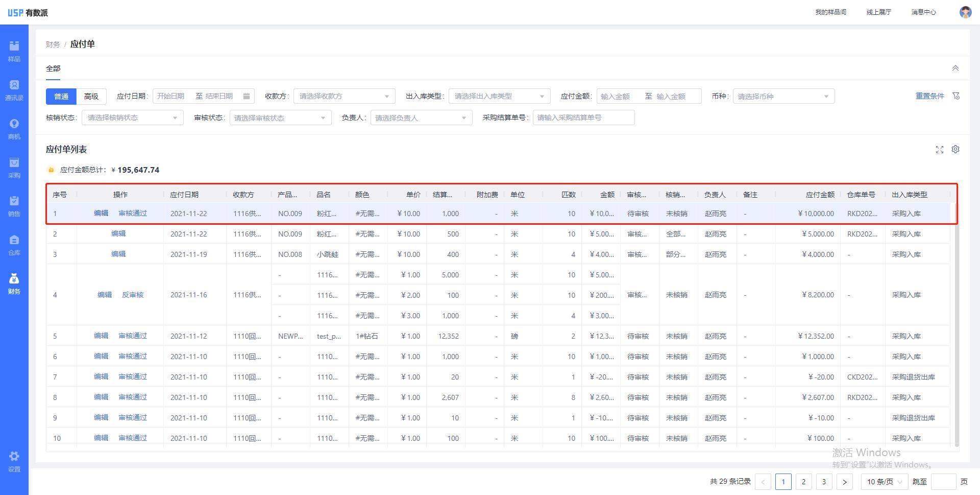This screenshot has height=495, width=980.
Task: Collapse the filter panel chevron
Action: coord(955,68)
